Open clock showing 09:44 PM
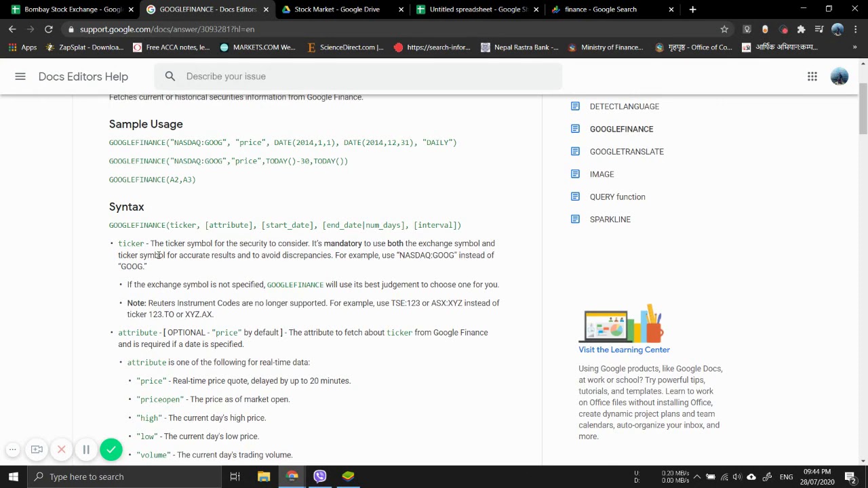Screen dimensions: 868x488 click(817, 476)
